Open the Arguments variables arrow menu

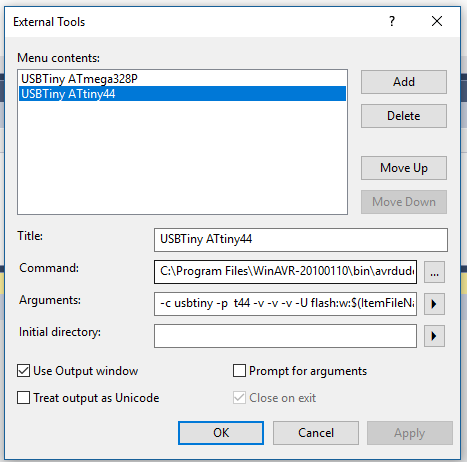(434, 304)
